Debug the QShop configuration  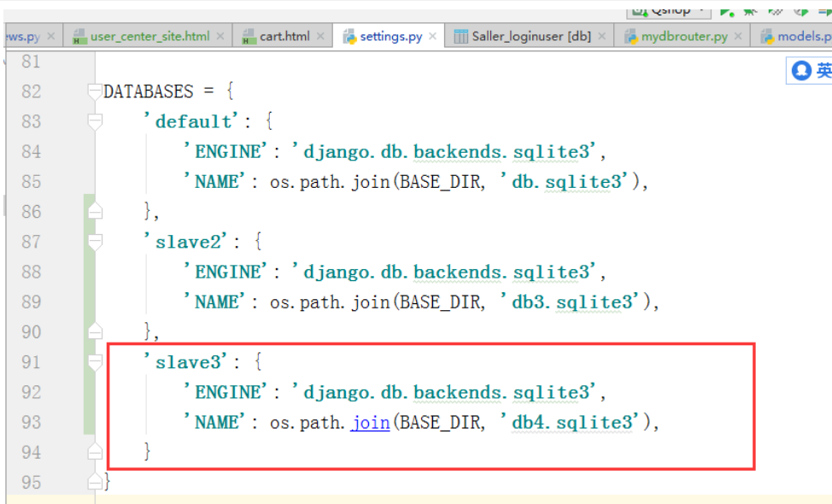coord(750,12)
